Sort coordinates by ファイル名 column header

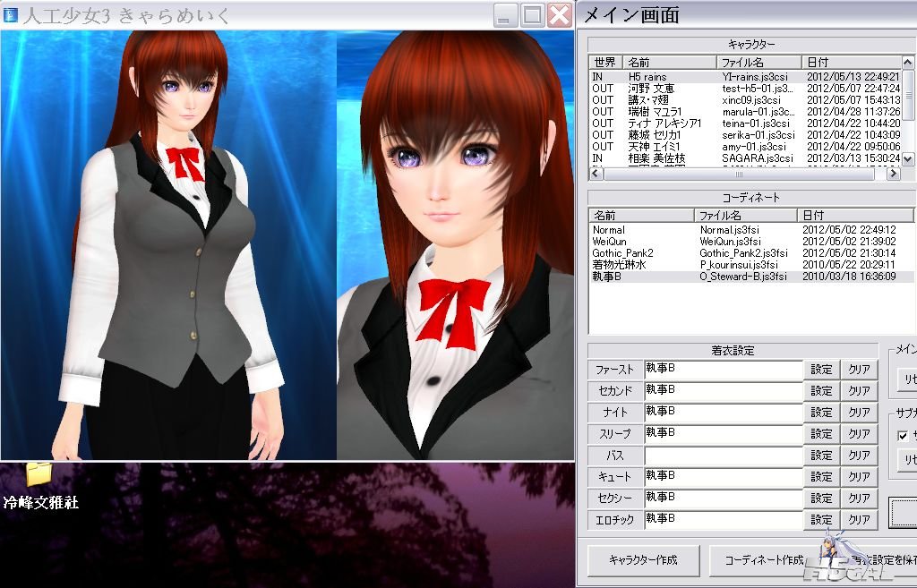[745, 215]
